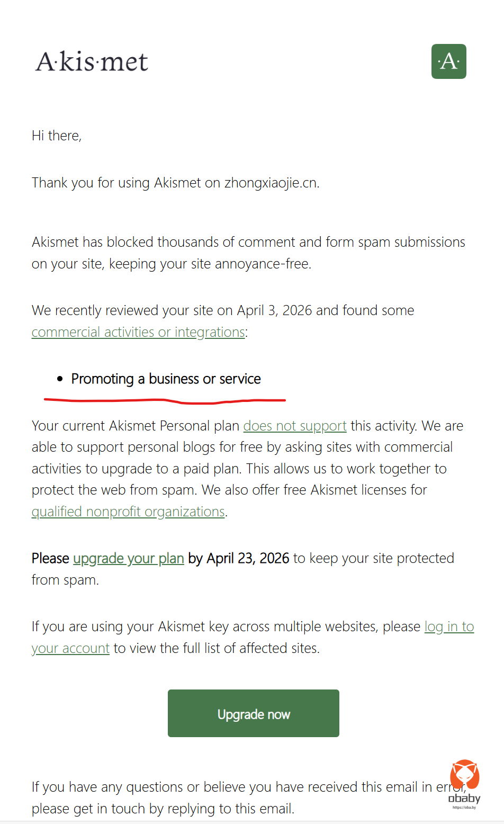Follow the "does not support" link

tap(294, 426)
